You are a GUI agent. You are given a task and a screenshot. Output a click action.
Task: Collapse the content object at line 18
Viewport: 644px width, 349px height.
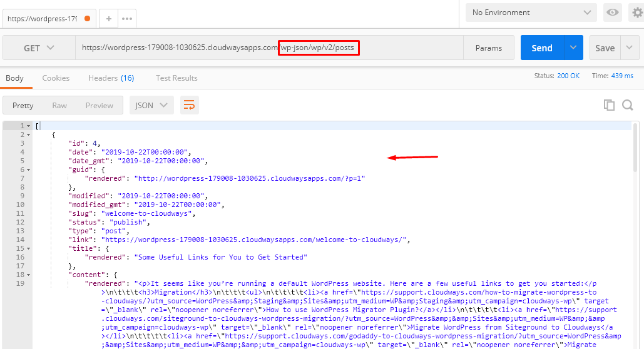(x=28, y=275)
